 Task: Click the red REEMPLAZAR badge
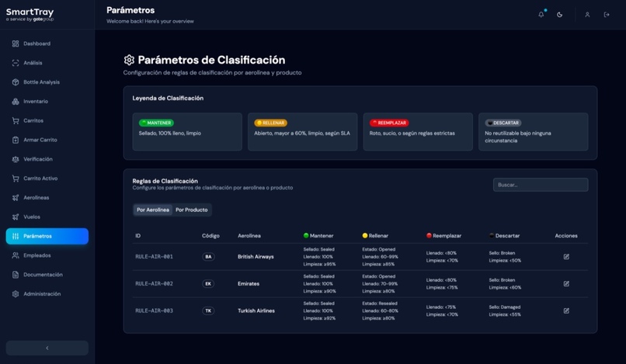coord(389,123)
